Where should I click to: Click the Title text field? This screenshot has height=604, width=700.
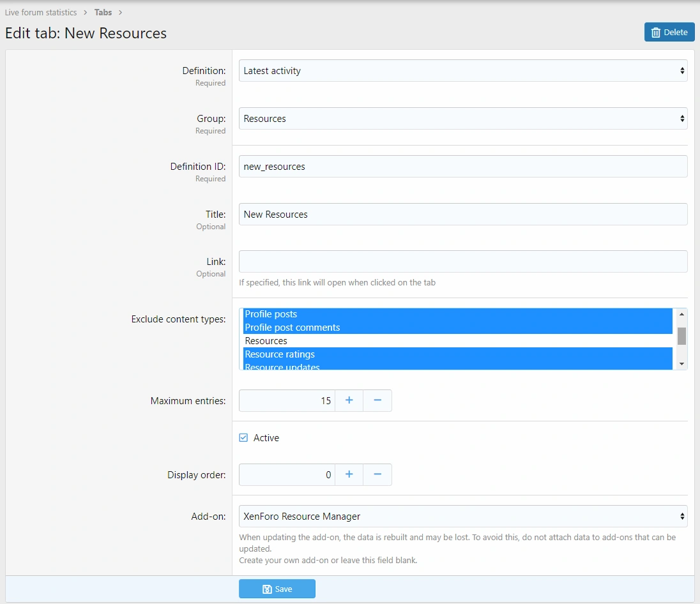tap(462, 215)
